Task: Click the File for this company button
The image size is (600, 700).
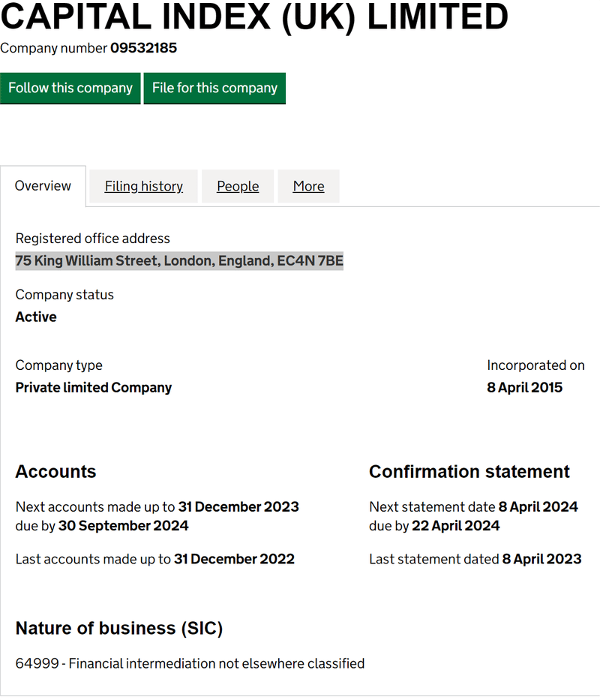Action: [214, 88]
